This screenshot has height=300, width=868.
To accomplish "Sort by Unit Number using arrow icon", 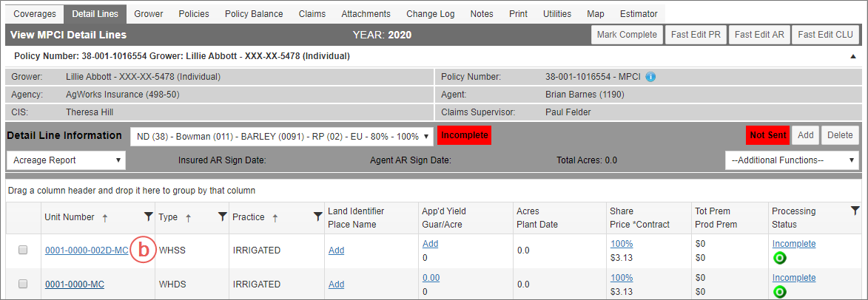I will [105, 218].
